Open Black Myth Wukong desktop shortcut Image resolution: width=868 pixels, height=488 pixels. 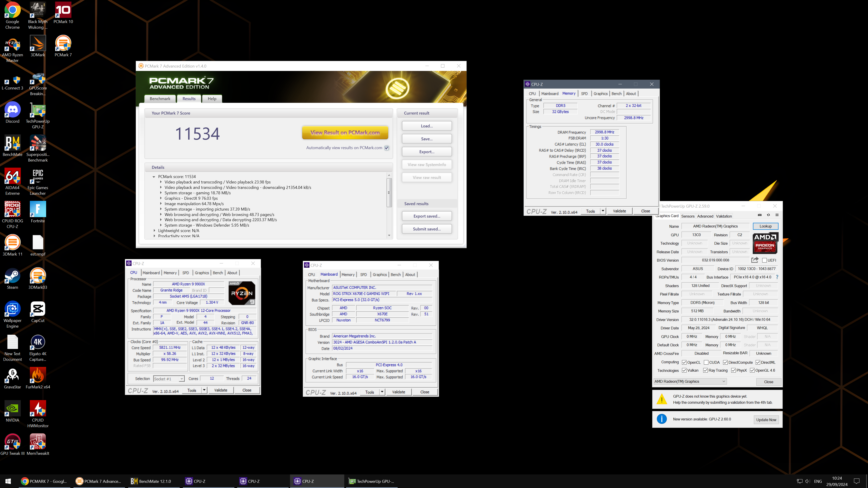(x=38, y=16)
